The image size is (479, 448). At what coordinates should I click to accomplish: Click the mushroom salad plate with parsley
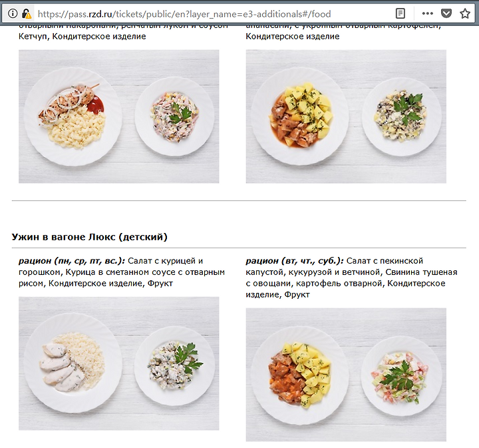pyautogui.click(x=401, y=116)
